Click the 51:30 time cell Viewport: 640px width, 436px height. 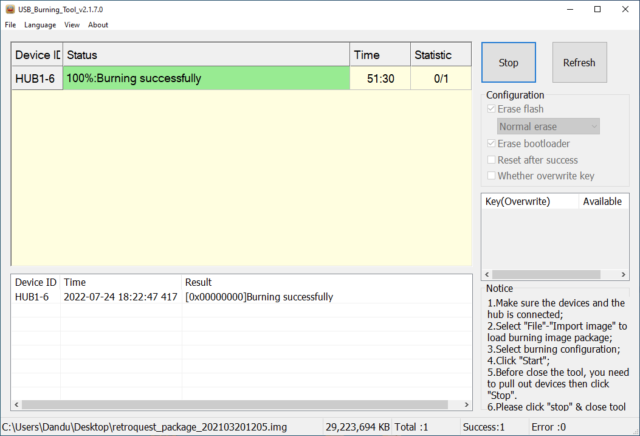[x=380, y=78]
